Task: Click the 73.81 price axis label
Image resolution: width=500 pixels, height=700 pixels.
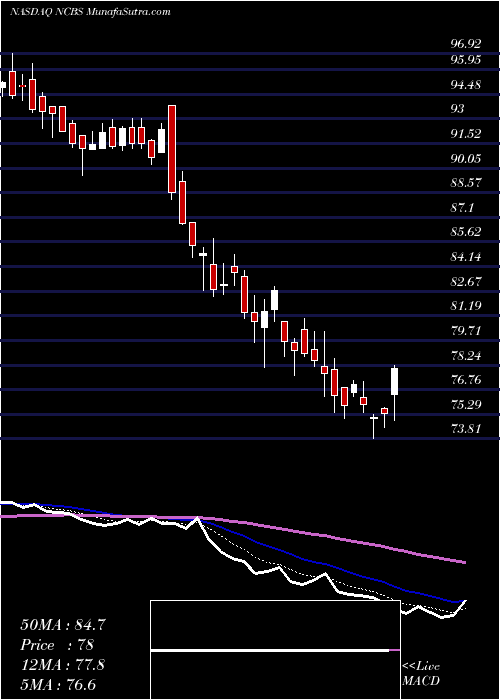Action: pos(466,429)
